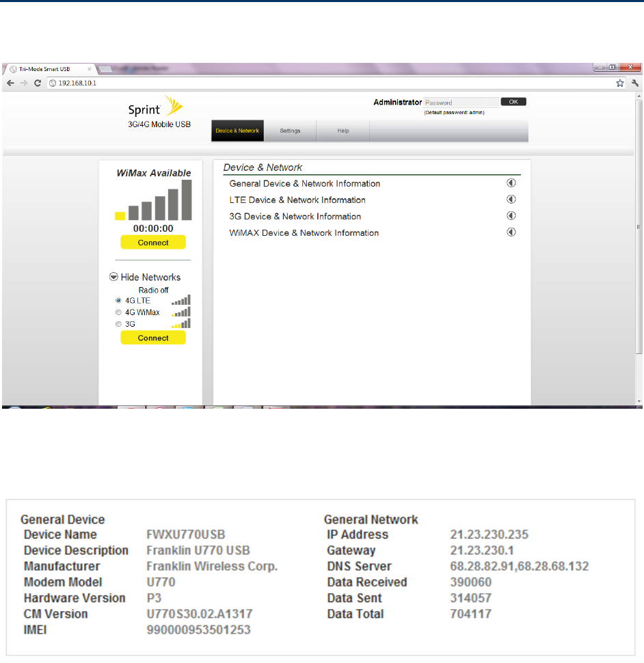This screenshot has width=644, height=663.
Task: Maximize the browser window
Action: pos(613,67)
